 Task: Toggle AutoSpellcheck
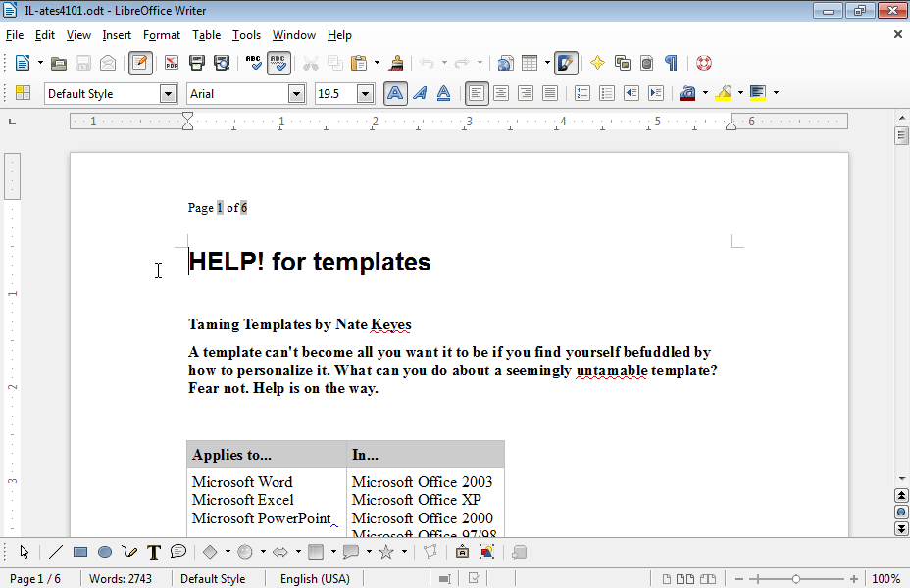point(278,63)
